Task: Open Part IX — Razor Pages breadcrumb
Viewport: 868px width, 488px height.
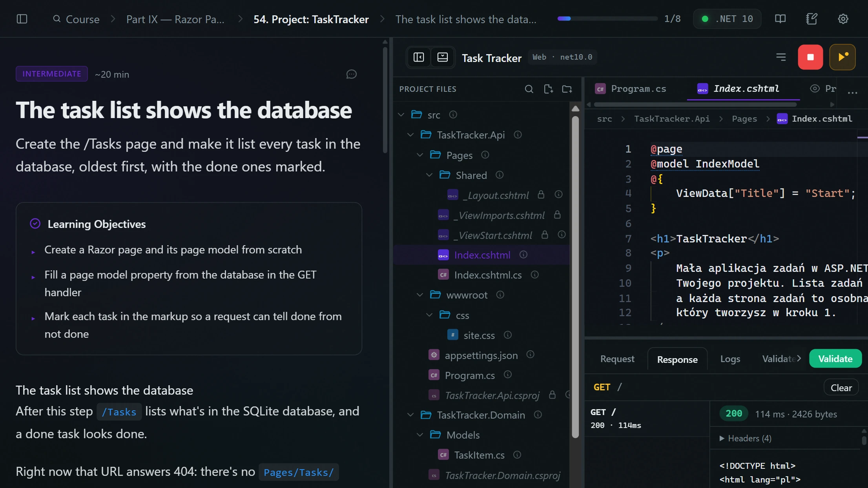Action: click(x=175, y=19)
